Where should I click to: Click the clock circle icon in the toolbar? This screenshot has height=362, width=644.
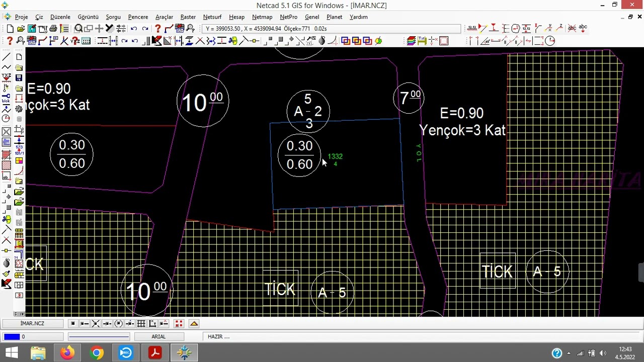point(550,41)
